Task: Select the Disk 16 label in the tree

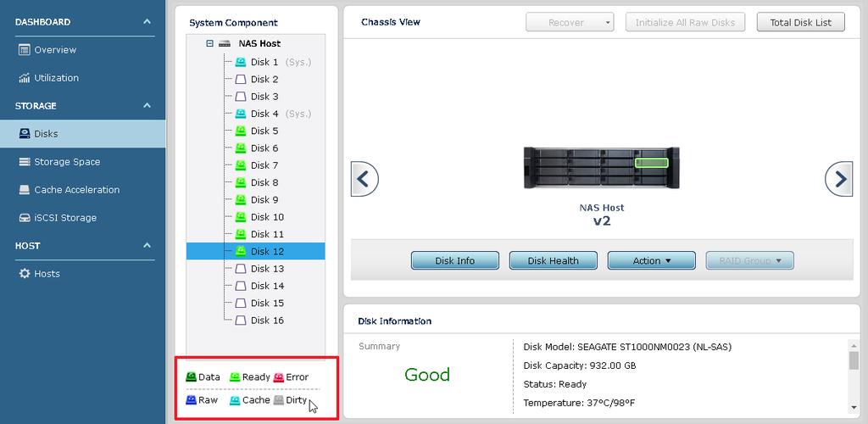Action: click(x=267, y=320)
